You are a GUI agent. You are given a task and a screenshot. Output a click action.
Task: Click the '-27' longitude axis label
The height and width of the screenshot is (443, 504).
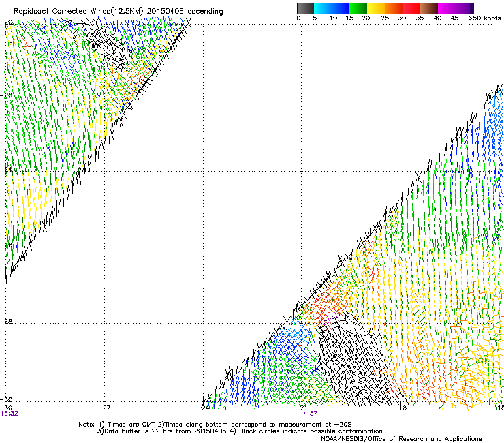104,408
